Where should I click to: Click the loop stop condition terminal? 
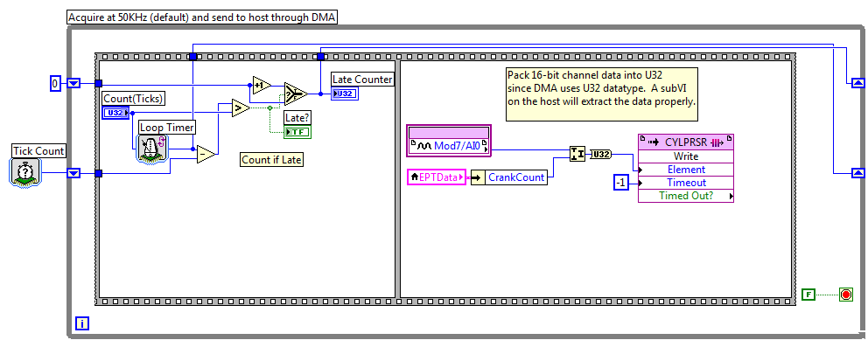[x=845, y=295]
